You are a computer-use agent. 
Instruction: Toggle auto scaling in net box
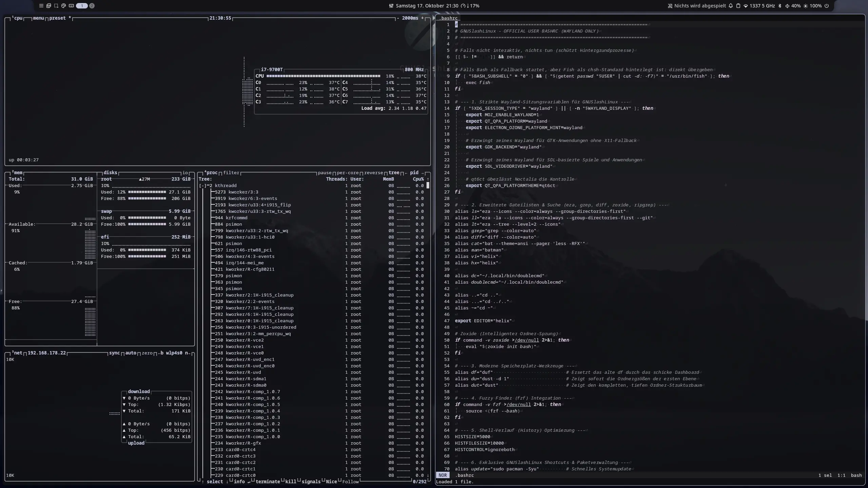click(131, 353)
